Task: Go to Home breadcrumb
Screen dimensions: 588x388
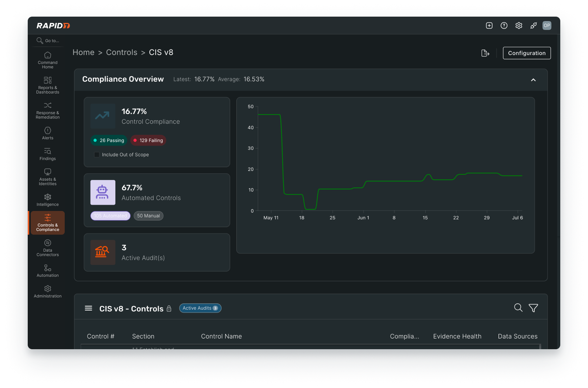Action: [x=84, y=52]
